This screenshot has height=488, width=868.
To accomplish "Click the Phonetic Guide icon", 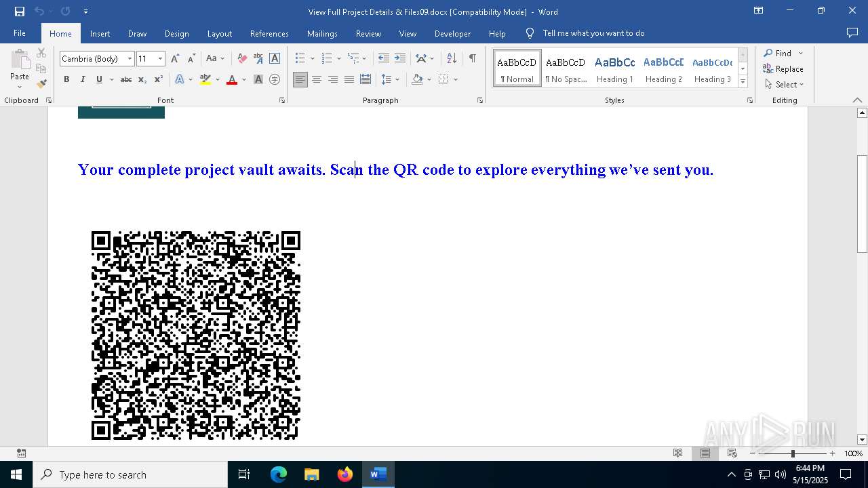I will coord(258,59).
